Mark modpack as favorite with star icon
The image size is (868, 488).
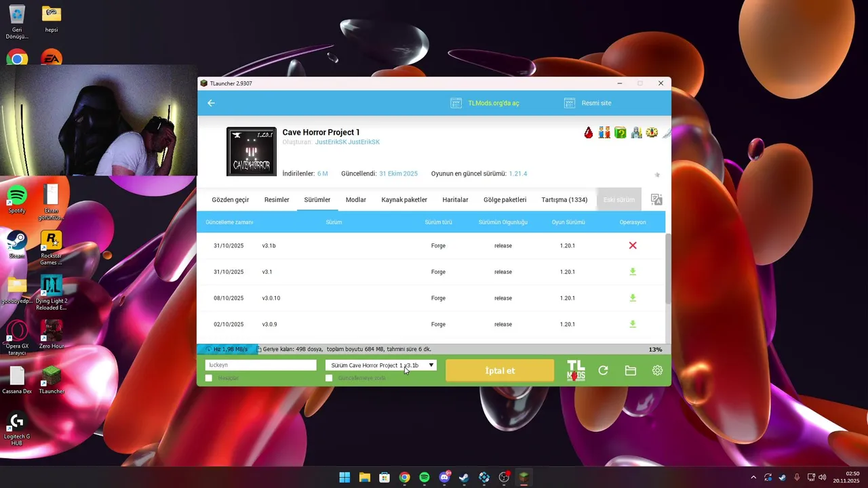[x=657, y=175]
